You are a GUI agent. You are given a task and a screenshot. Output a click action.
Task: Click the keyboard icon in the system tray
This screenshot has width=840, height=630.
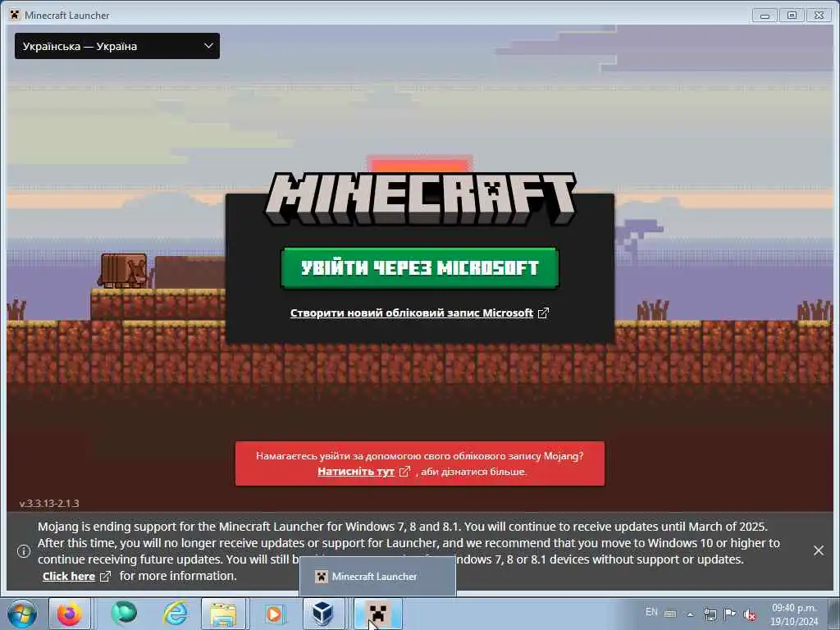[670, 614]
